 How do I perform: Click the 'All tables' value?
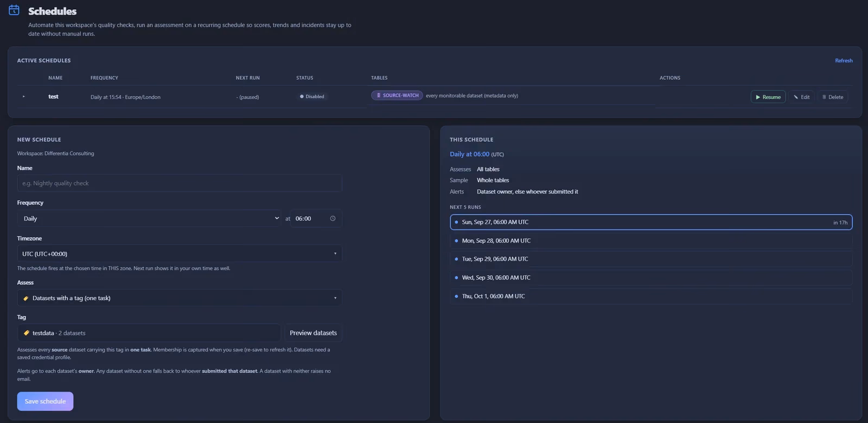pos(488,169)
